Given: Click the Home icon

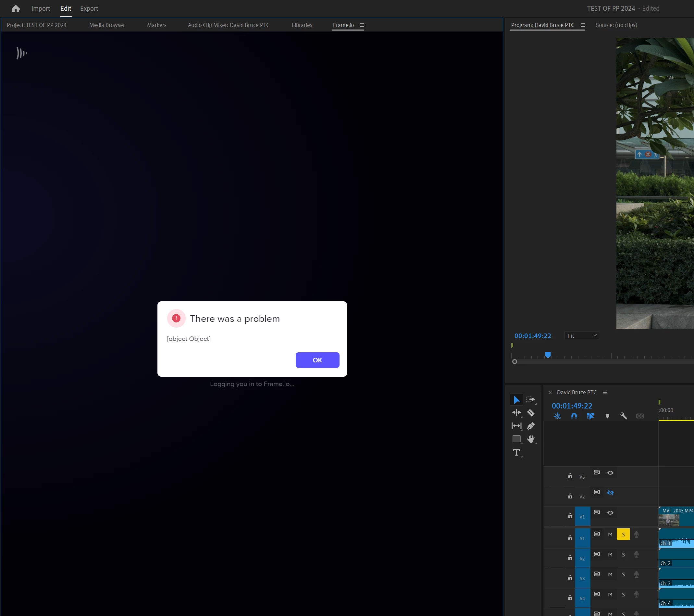Looking at the screenshot, I should [16, 8].
